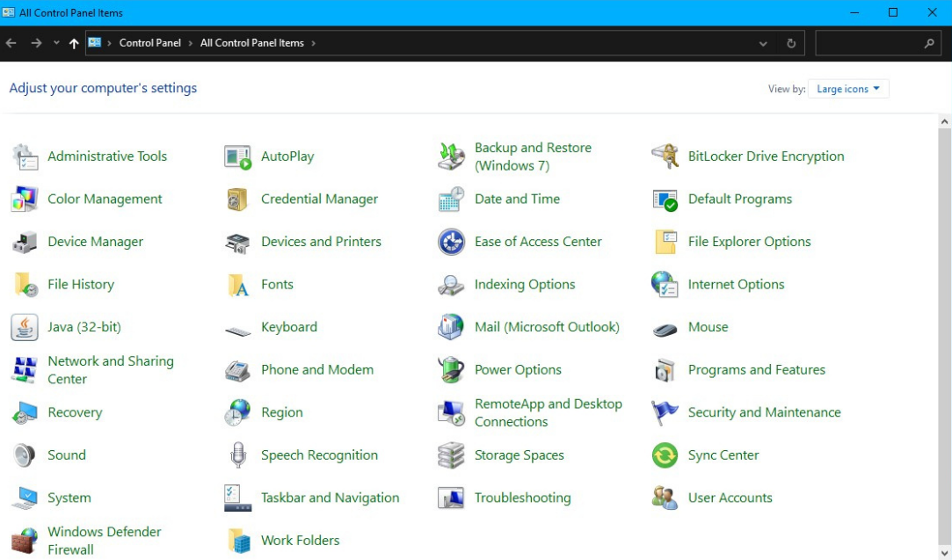Open the Taskbar and Navigation icon
952x560 pixels.
point(237,498)
